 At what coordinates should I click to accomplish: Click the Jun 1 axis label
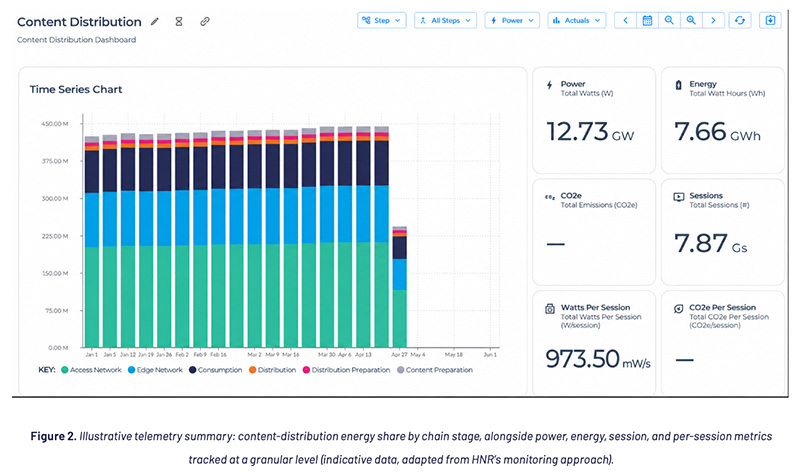click(490, 354)
